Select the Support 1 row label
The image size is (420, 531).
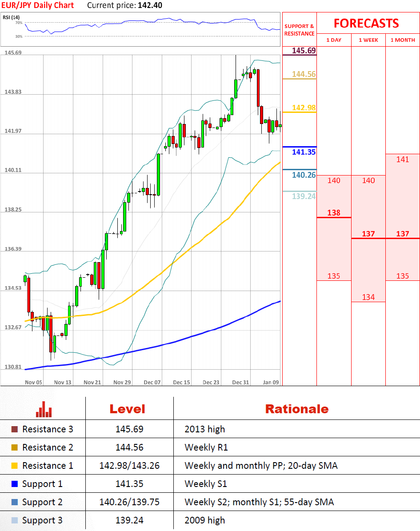point(42,484)
